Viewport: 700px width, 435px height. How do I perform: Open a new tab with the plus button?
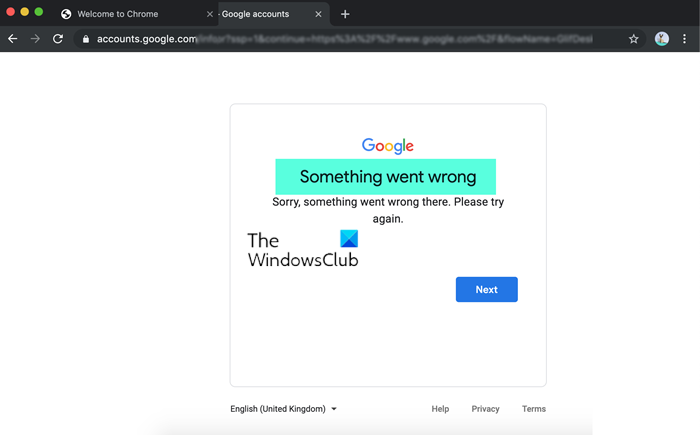coord(345,14)
